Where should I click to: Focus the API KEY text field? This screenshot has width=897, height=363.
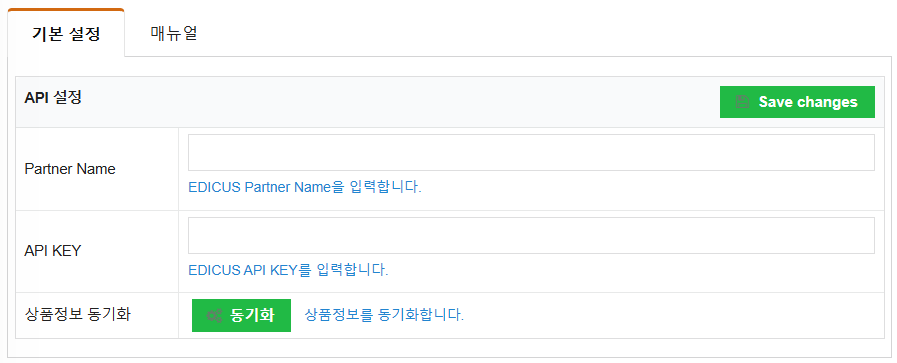coord(531,236)
